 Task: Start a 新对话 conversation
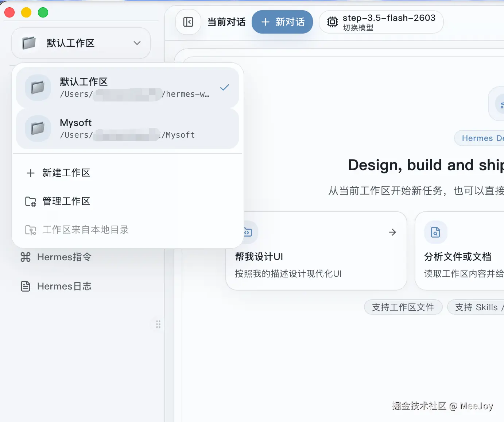point(282,22)
